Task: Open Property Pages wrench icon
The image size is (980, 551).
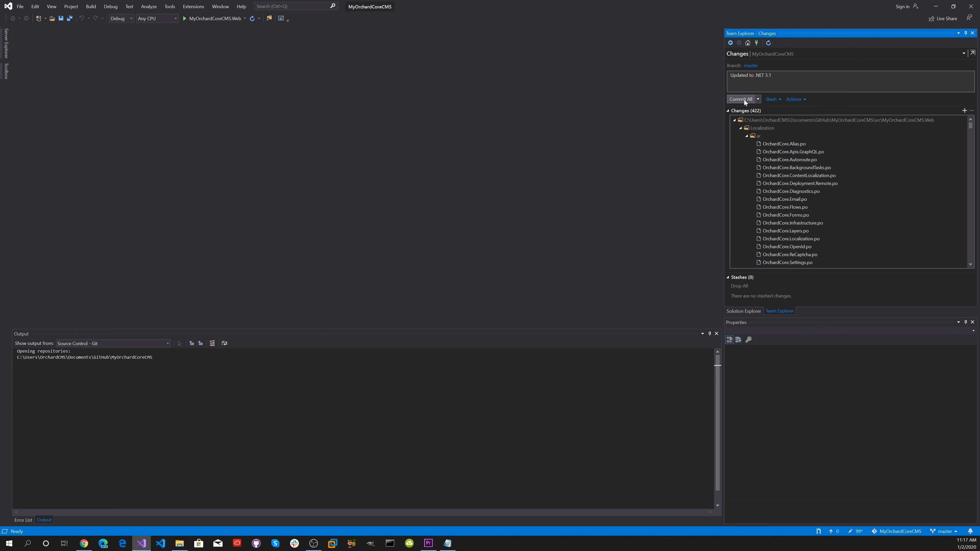Action: (x=749, y=340)
